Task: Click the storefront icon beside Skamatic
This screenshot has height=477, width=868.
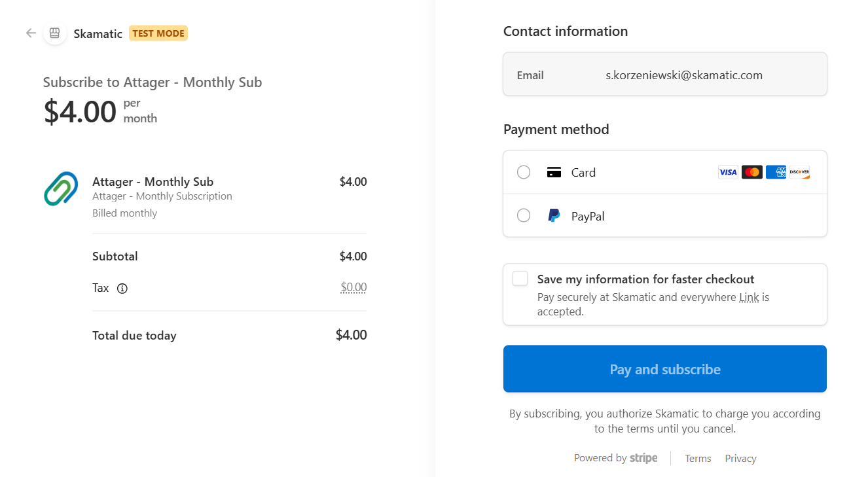Action: [54, 31]
